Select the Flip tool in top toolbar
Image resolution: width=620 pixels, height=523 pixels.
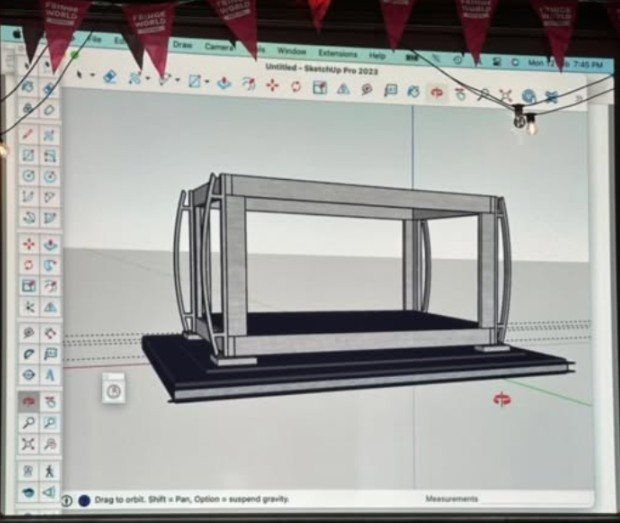tap(343, 89)
